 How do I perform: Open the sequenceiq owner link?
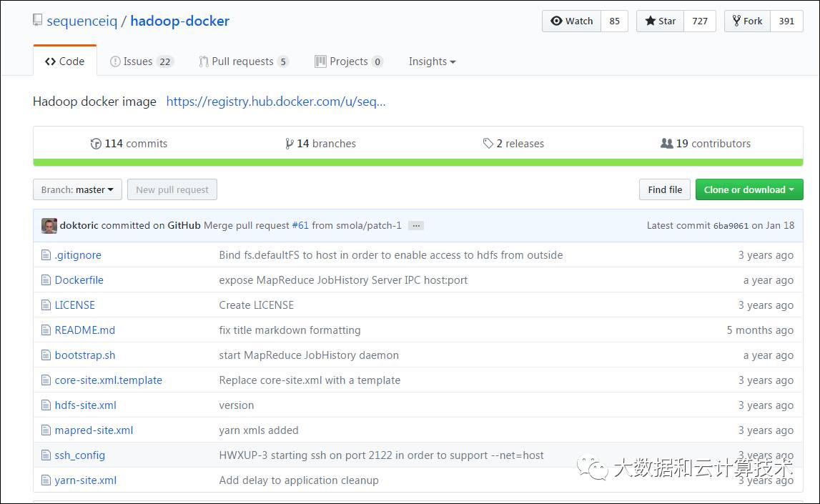82,21
